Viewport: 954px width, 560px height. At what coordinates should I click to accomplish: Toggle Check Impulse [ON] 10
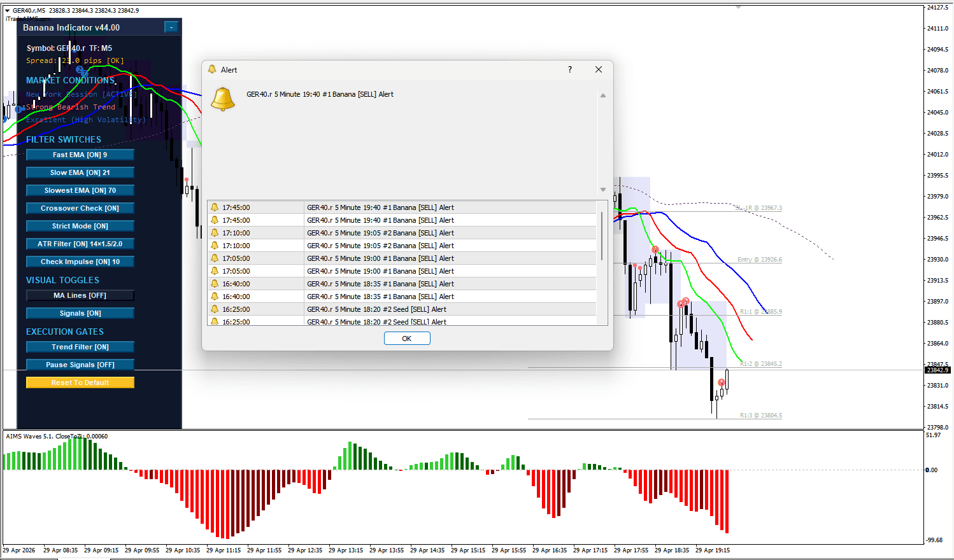80,262
